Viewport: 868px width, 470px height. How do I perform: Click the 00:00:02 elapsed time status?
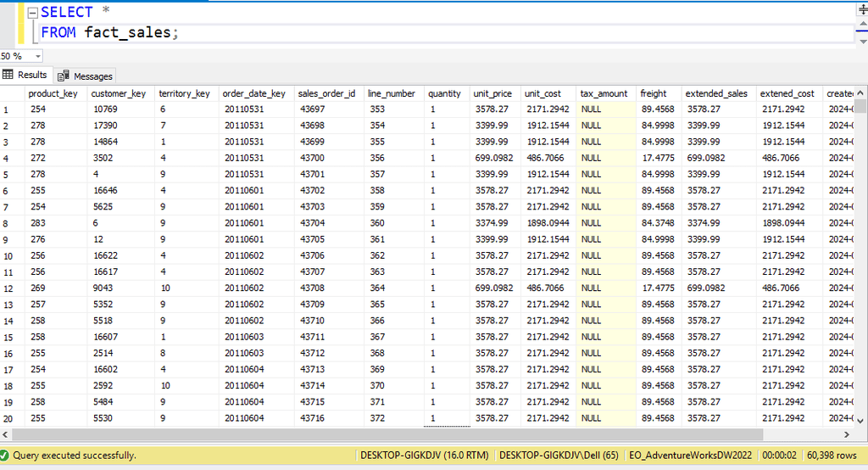pos(779,456)
